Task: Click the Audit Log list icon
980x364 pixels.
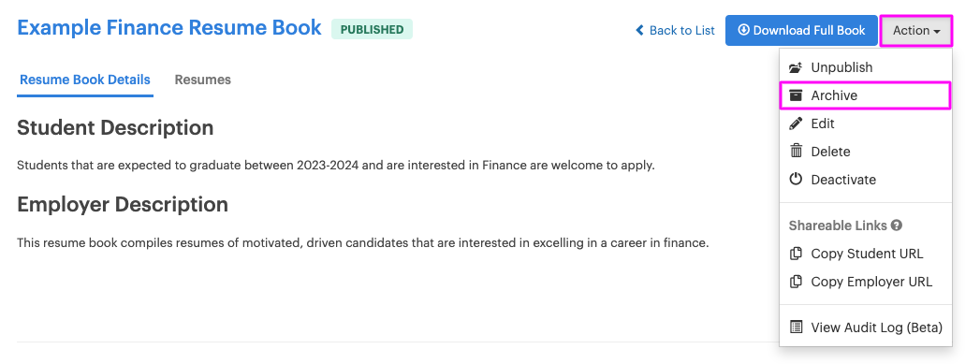Action: pyautogui.click(x=796, y=327)
